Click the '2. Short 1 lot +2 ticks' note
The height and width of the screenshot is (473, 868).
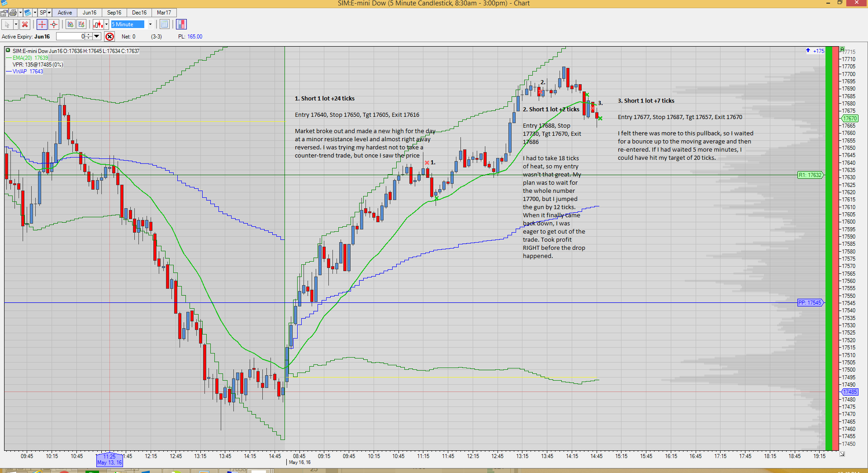coord(551,110)
